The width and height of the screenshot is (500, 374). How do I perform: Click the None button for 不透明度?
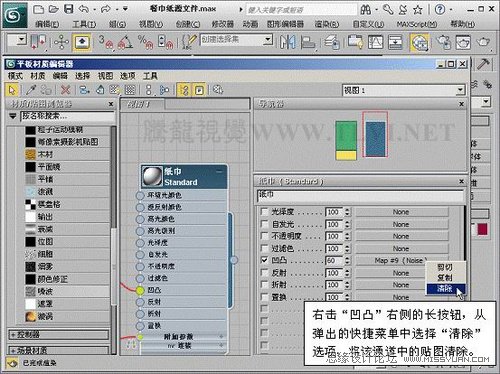(x=401, y=236)
